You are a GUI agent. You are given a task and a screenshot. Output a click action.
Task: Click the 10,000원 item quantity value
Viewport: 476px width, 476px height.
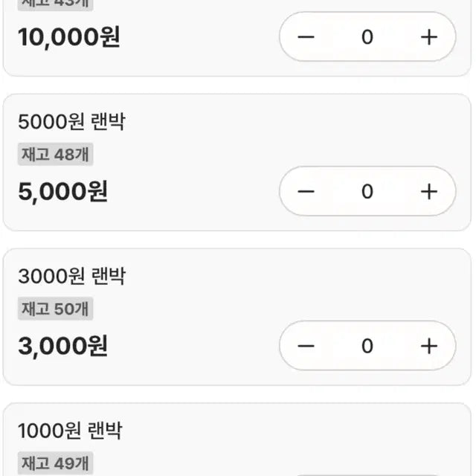367,37
